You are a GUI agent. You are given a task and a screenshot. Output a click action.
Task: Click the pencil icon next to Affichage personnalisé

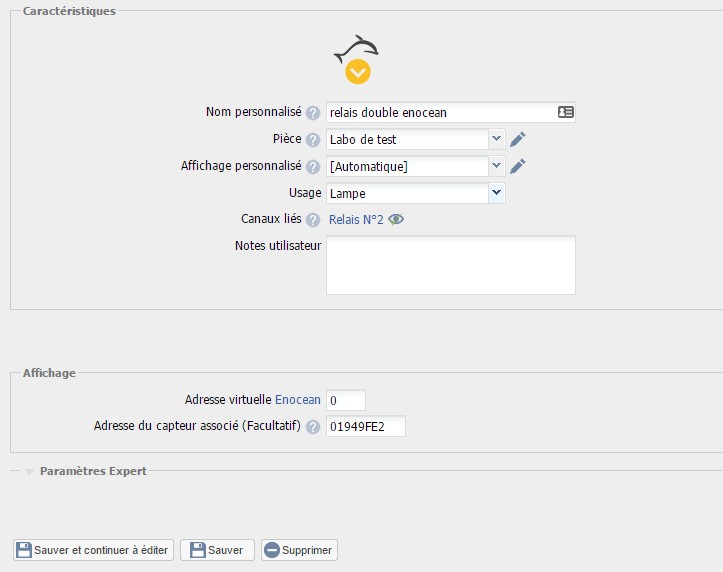(517, 166)
